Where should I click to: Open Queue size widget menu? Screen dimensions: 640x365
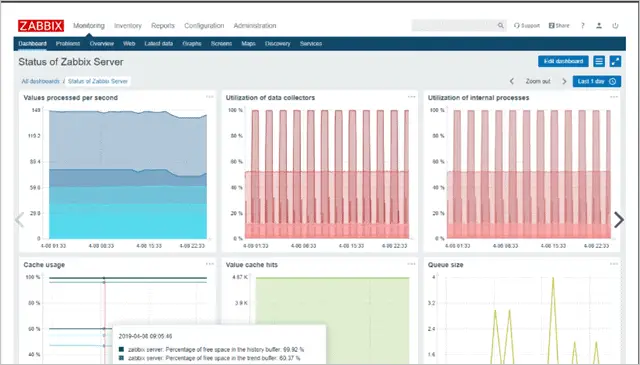click(614, 264)
